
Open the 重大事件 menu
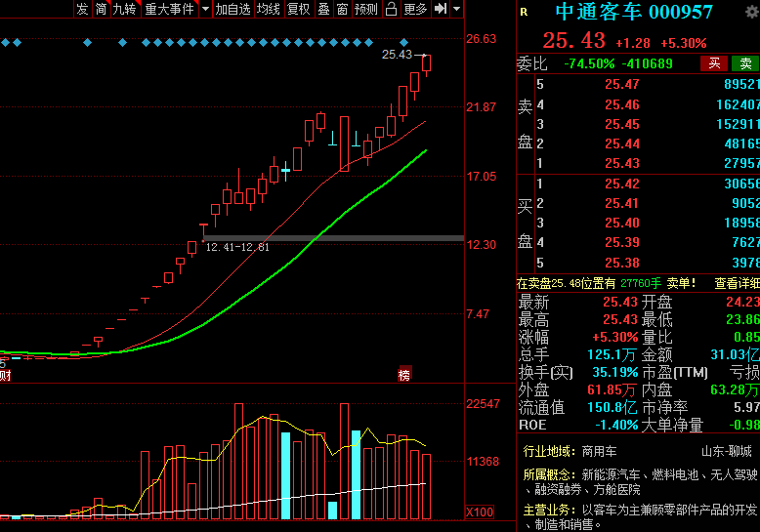click(x=170, y=9)
